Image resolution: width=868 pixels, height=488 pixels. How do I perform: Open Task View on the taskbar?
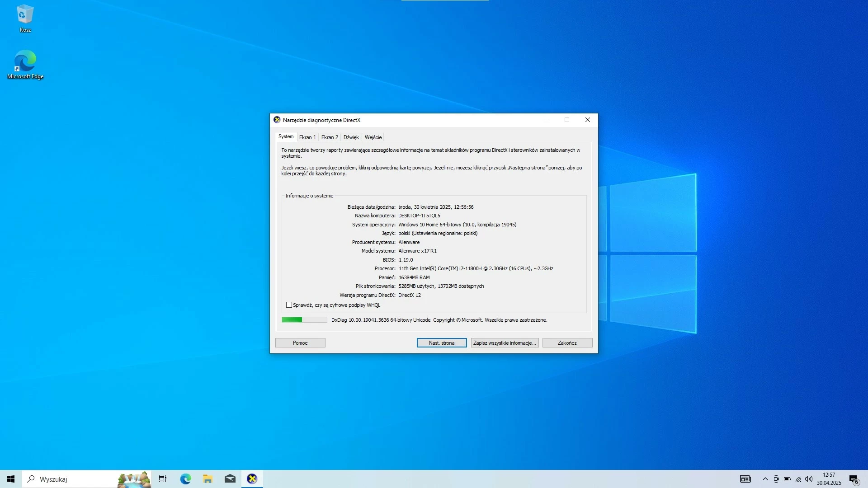pyautogui.click(x=163, y=479)
